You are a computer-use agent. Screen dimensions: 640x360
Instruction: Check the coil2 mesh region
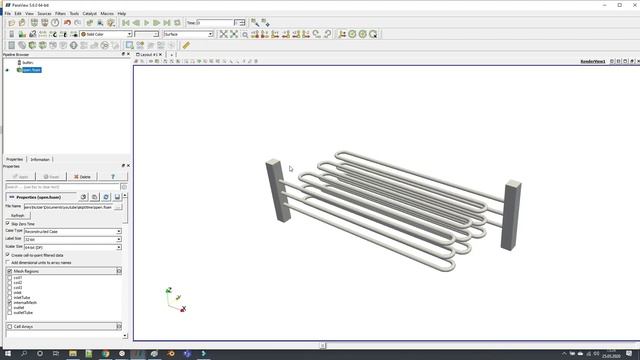[10, 282]
